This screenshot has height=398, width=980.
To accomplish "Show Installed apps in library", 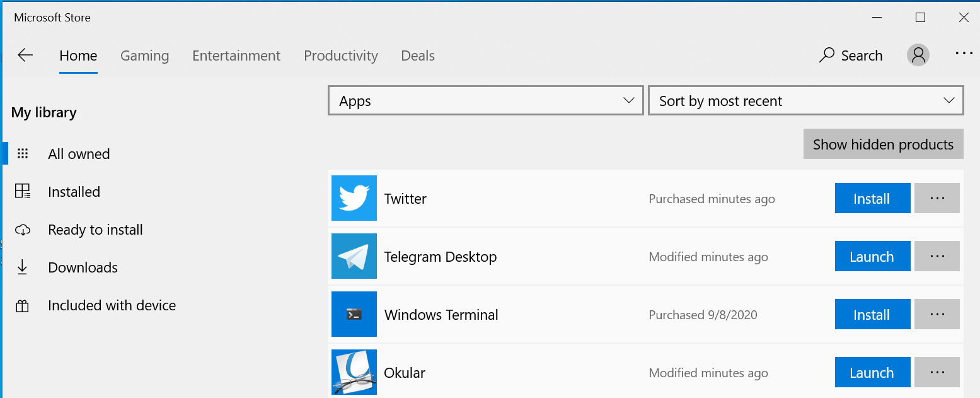I will click(x=74, y=192).
